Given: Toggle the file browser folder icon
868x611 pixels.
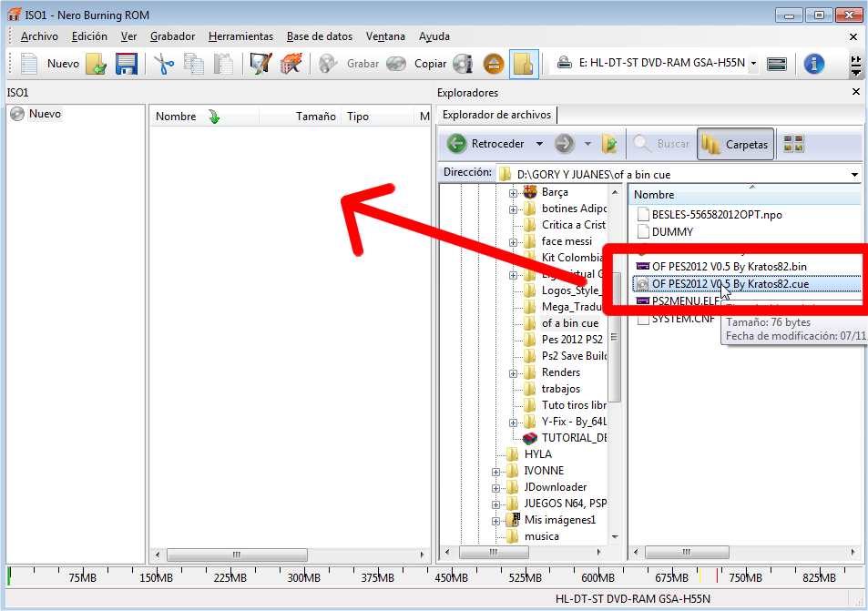Looking at the screenshot, I should (524, 64).
